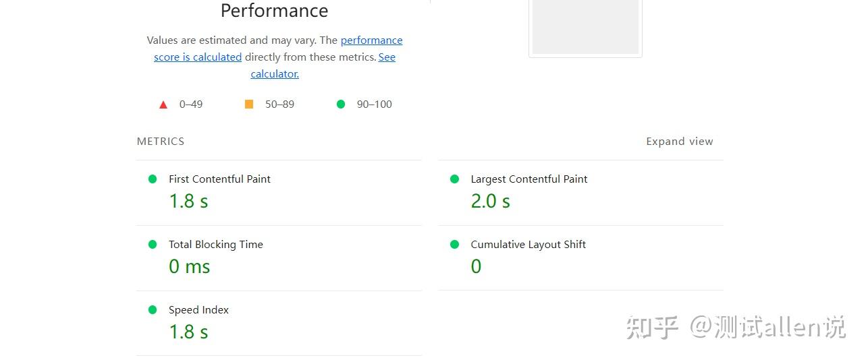Toggle the Expand view option
Viewport: 868px width, 362px height.
tap(679, 142)
